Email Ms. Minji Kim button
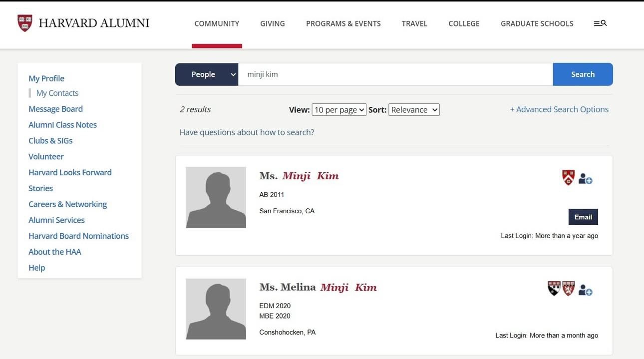The width and height of the screenshot is (644, 359). 583,217
